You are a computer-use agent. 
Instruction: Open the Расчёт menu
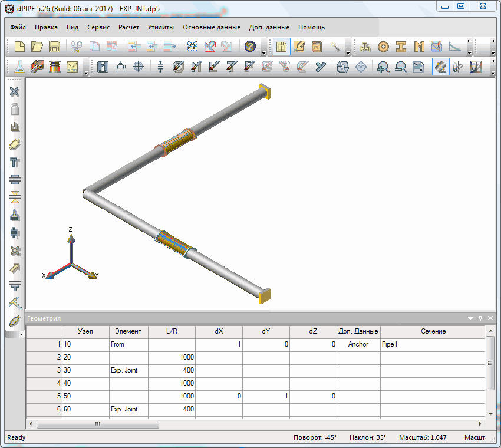pos(128,27)
